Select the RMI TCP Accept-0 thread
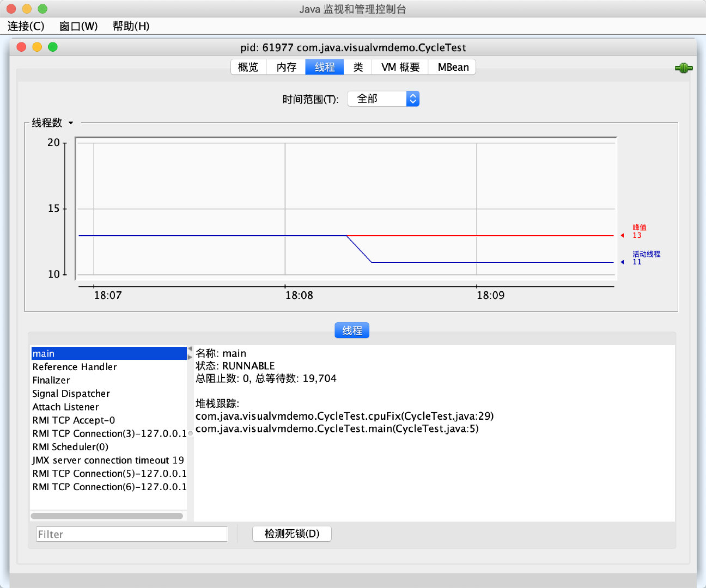706x588 pixels. (109, 420)
